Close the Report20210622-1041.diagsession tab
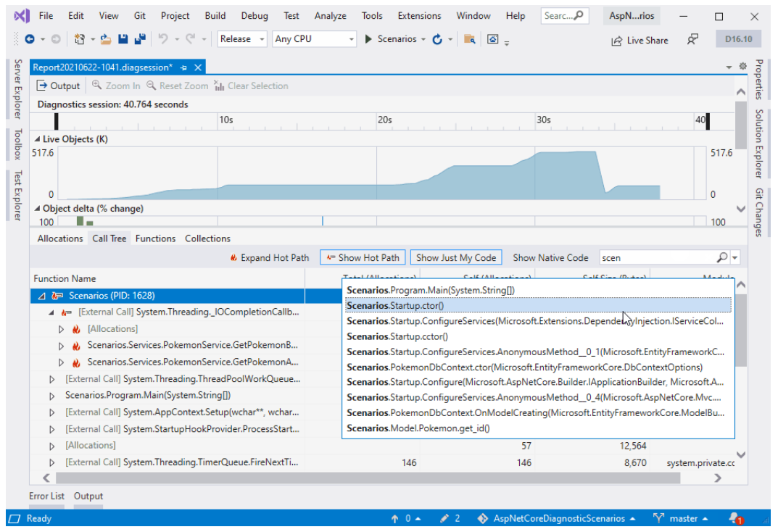Screen dimensions: 778x532 coord(198,67)
